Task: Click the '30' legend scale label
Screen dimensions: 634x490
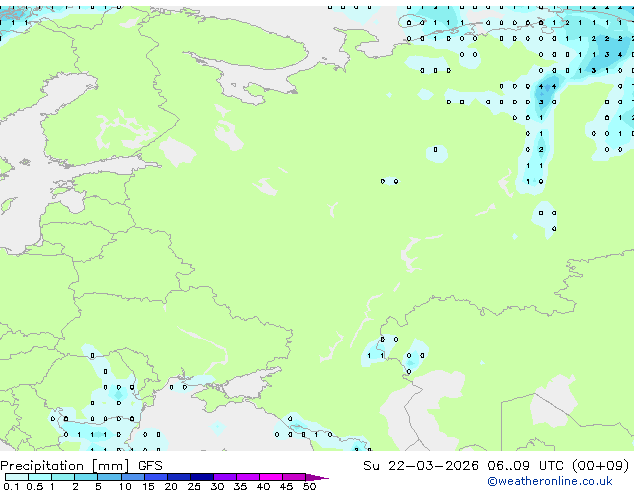Action: click(217, 486)
